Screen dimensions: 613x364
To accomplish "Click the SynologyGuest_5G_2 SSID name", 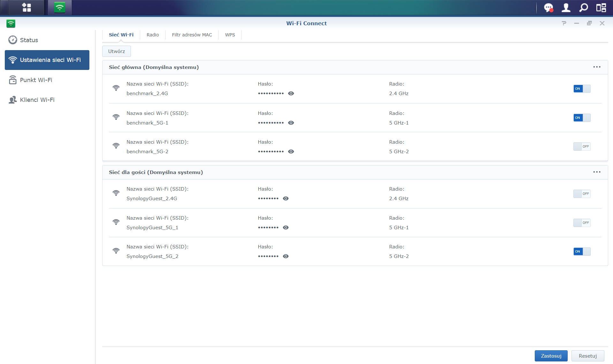I will coord(152,256).
